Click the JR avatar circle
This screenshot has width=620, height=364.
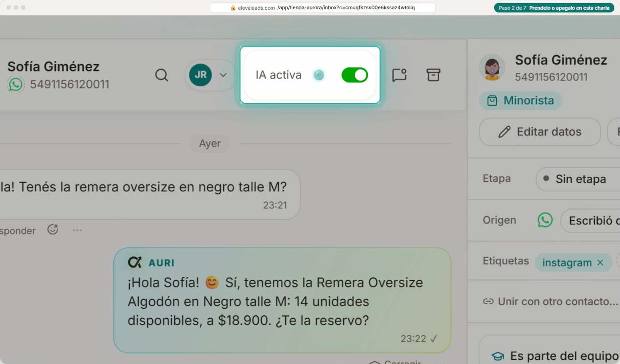pos(200,75)
